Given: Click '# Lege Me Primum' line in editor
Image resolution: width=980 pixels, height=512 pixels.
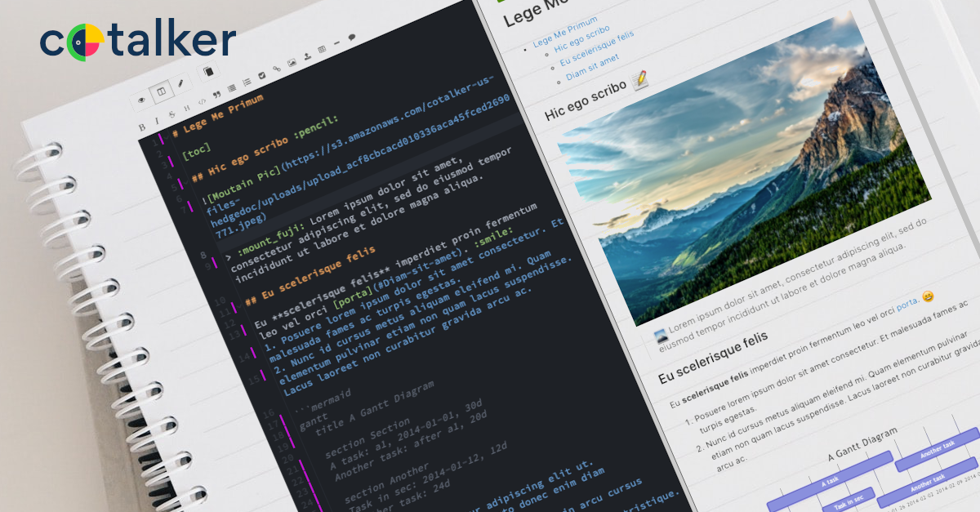Looking at the screenshot, I should point(218,114).
